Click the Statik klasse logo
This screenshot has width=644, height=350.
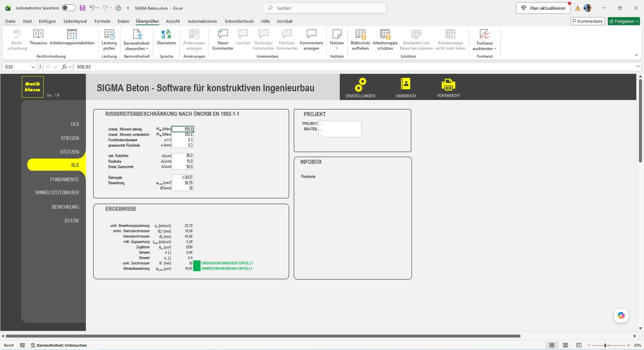tap(33, 87)
